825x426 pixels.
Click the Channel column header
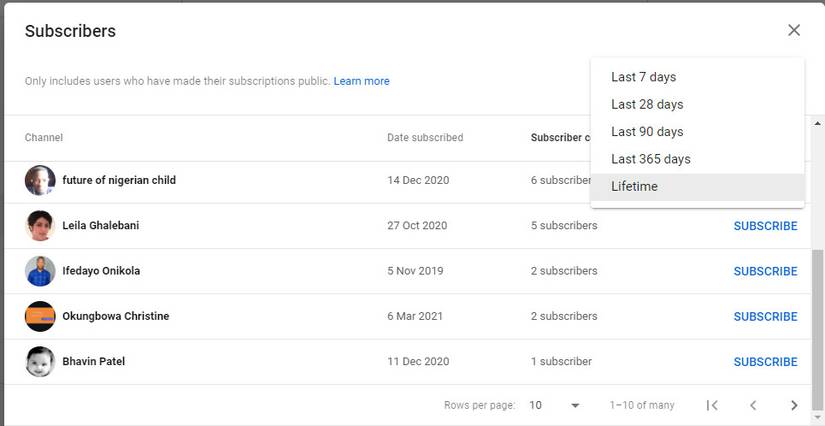pos(44,137)
